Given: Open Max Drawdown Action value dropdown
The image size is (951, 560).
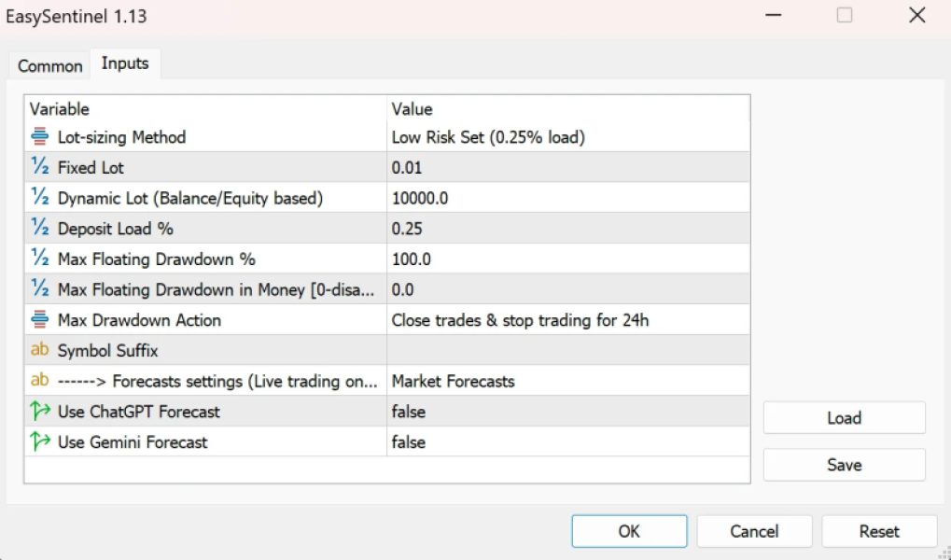Looking at the screenshot, I should point(567,320).
